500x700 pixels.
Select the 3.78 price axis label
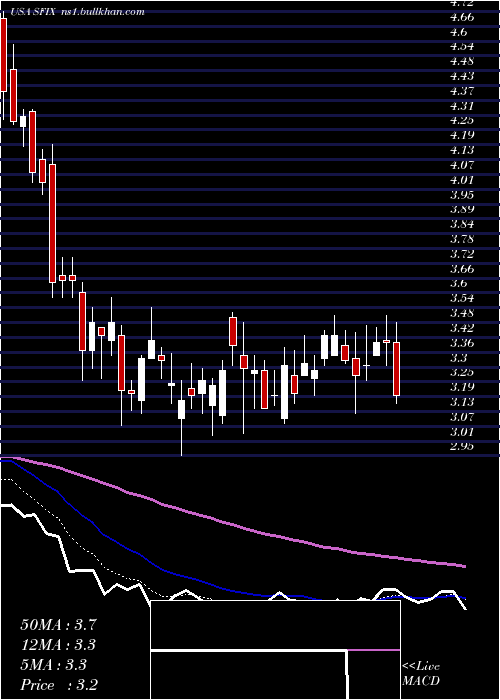pos(461,239)
